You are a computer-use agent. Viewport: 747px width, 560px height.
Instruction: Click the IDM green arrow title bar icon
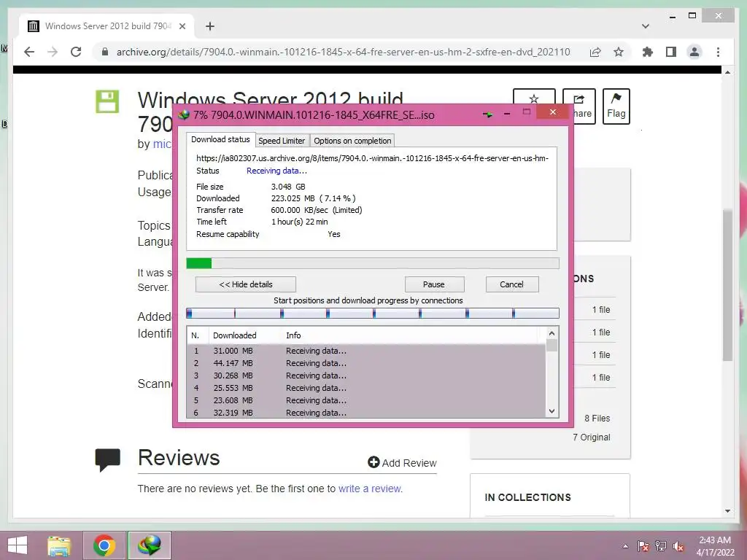coord(487,114)
